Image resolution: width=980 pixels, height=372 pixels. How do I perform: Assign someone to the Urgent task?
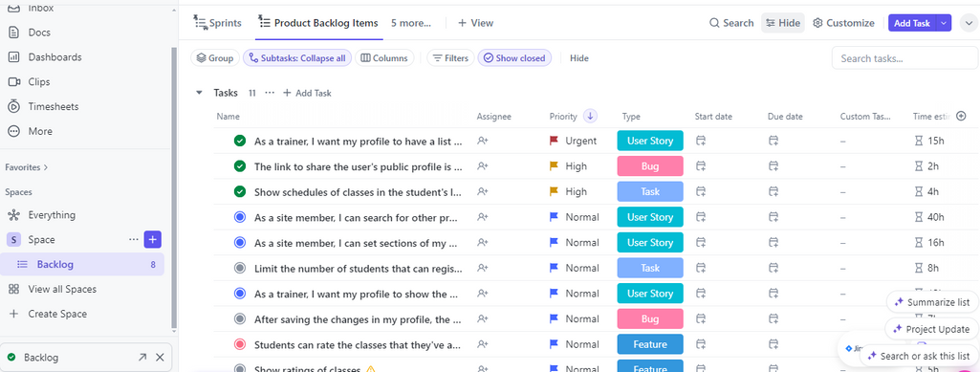pyautogui.click(x=482, y=141)
